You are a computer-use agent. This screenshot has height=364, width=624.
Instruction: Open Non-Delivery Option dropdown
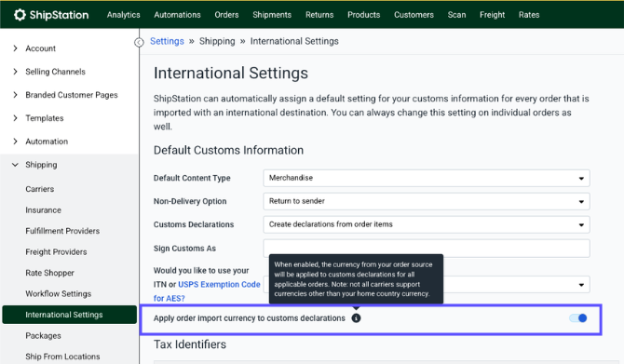point(427,201)
